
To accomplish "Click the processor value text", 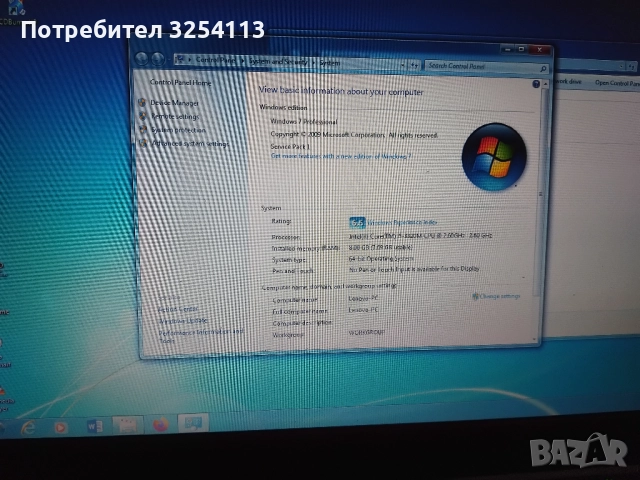I will (x=420, y=236).
